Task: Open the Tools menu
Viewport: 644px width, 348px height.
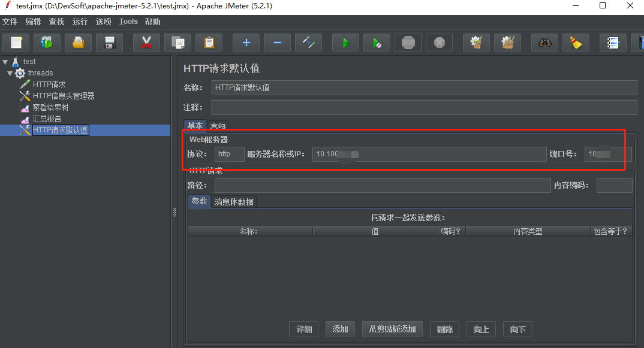Action: click(128, 22)
